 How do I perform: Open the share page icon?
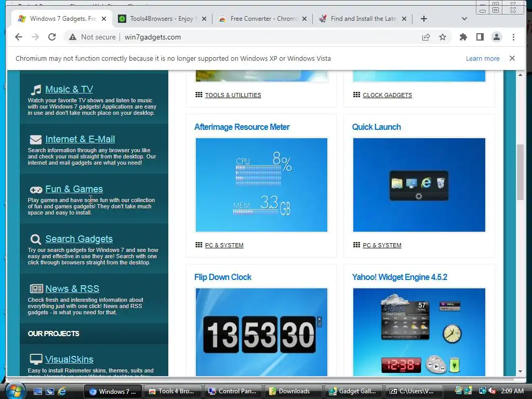coord(426,37)
